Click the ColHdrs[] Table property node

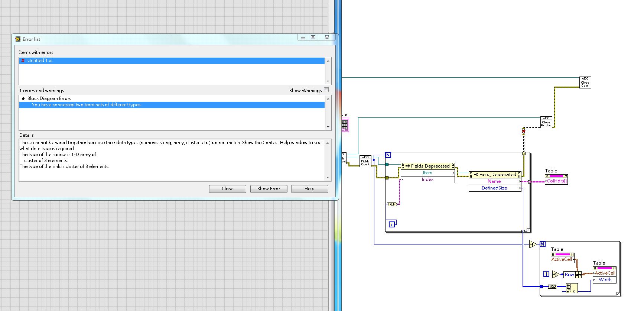point(556,181)
